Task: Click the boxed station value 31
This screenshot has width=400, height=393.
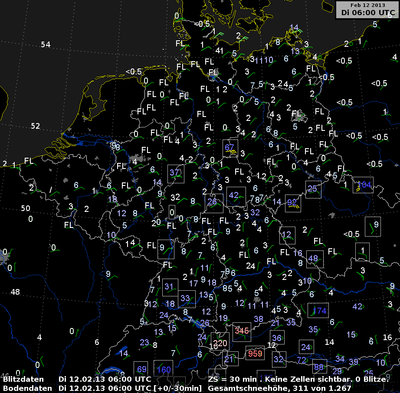Action: click(170, 287)
